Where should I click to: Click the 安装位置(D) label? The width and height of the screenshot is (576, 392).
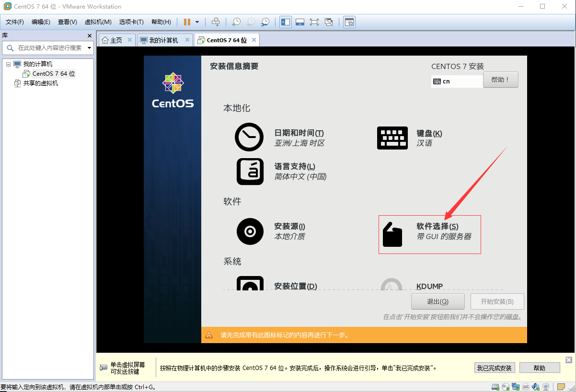(296, 286)
